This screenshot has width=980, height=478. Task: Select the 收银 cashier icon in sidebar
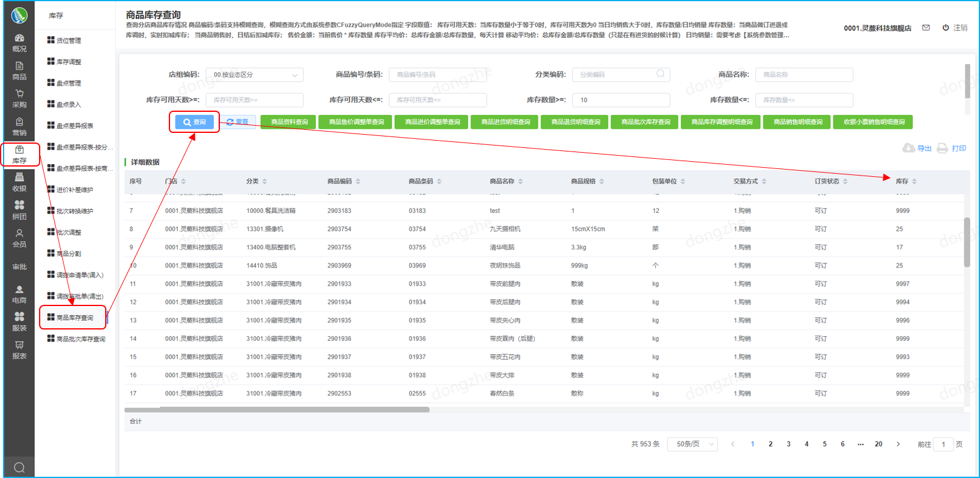tap(19, 178)
